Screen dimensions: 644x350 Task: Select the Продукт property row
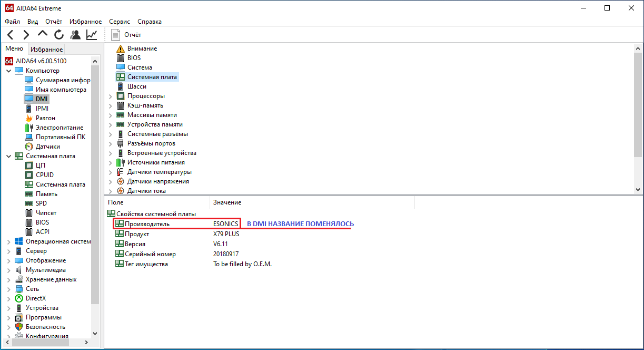pos(177,234)
